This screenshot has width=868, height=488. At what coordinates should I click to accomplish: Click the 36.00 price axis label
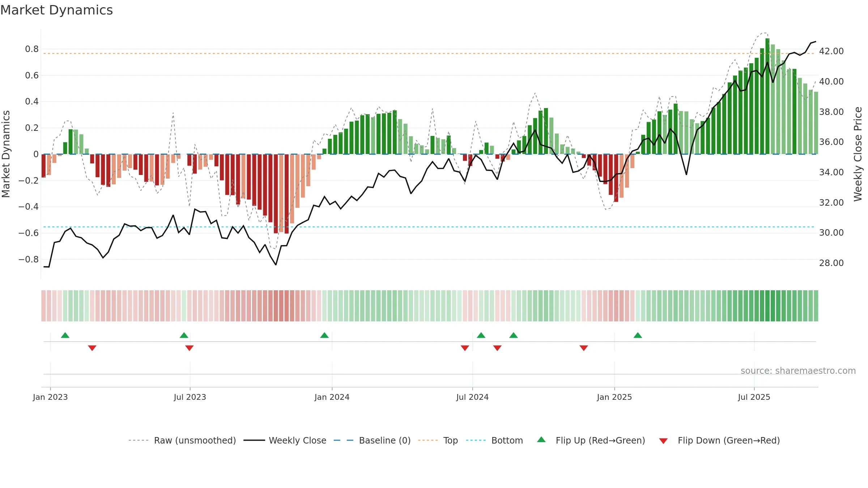(x=831, y=142)
